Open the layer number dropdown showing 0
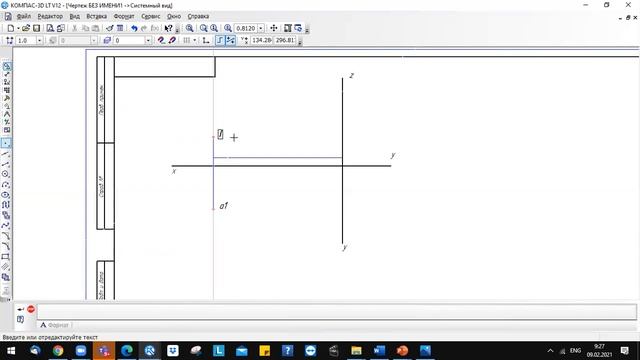This screenshot has height=360, width=640. [x=148, y=40]
